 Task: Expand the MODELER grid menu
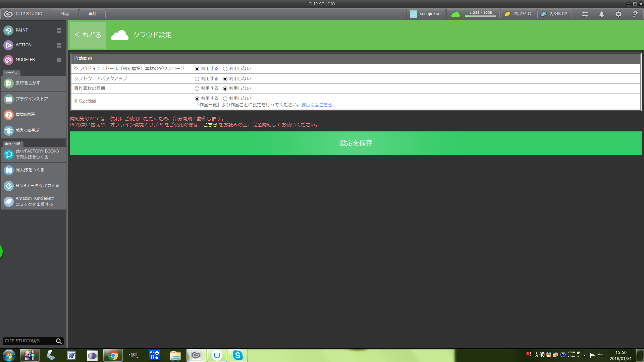pos(59,60)
